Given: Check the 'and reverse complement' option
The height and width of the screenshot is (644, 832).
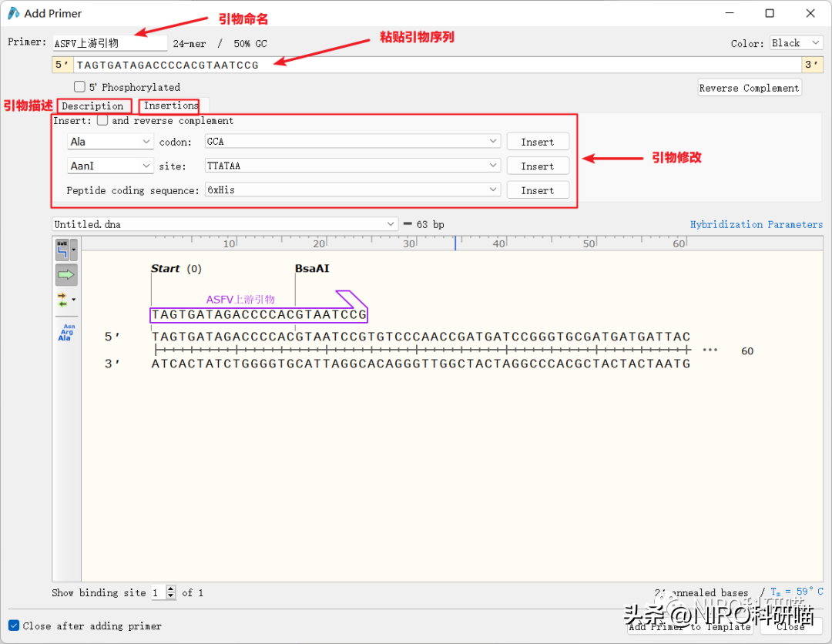Looking at the screenshot, I should (102, 121).
